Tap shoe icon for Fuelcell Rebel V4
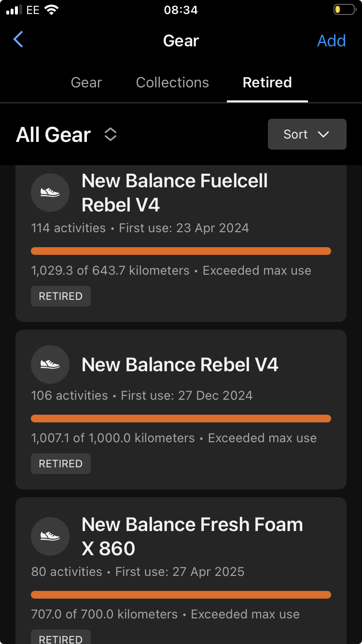Viewport: 362px width, 644px height. pyautogui.click(x=50, y=193)
